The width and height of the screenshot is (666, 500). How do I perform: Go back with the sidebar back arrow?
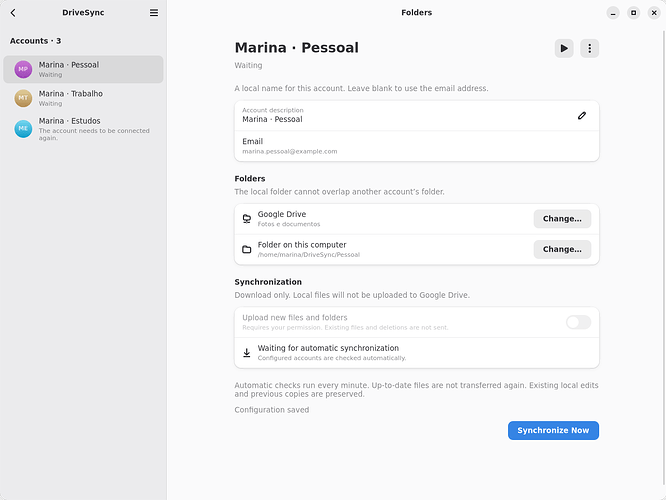(x=13, y=13)
